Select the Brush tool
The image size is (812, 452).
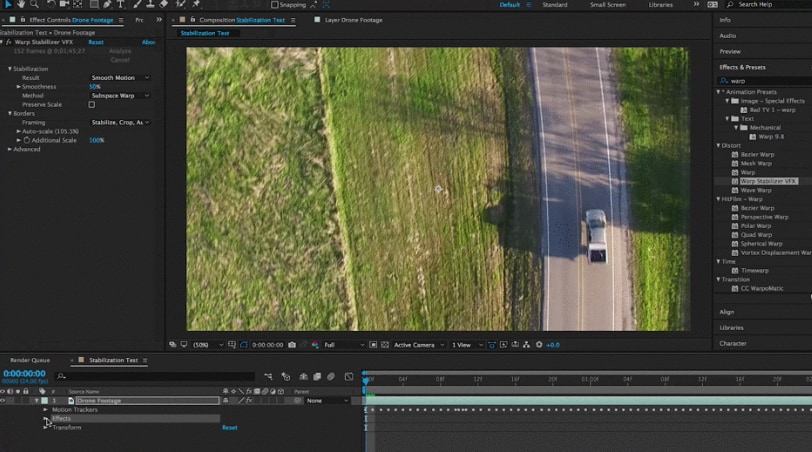[137, 4]
